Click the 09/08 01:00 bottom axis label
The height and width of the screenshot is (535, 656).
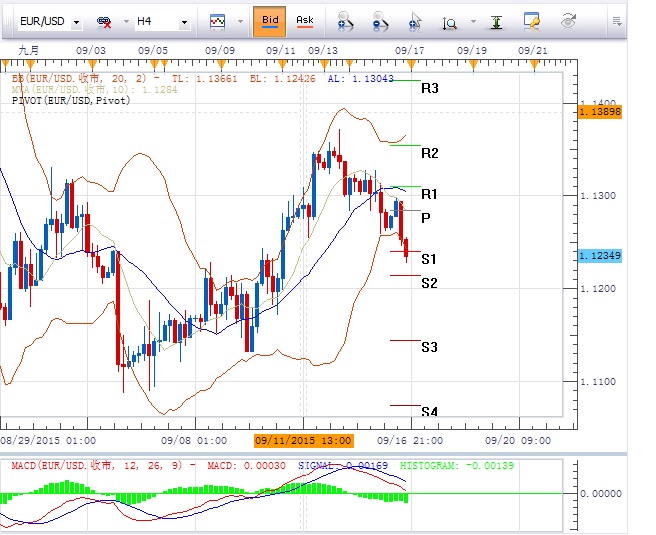(x=194, y=440)
